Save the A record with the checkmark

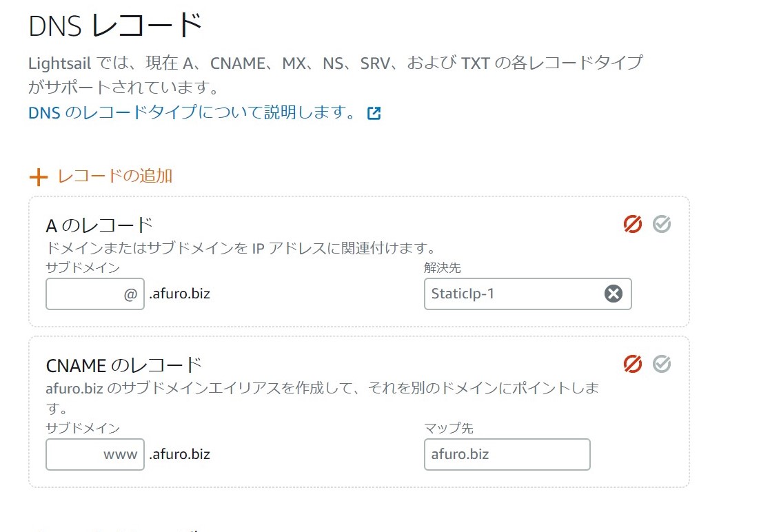(662, 224)
